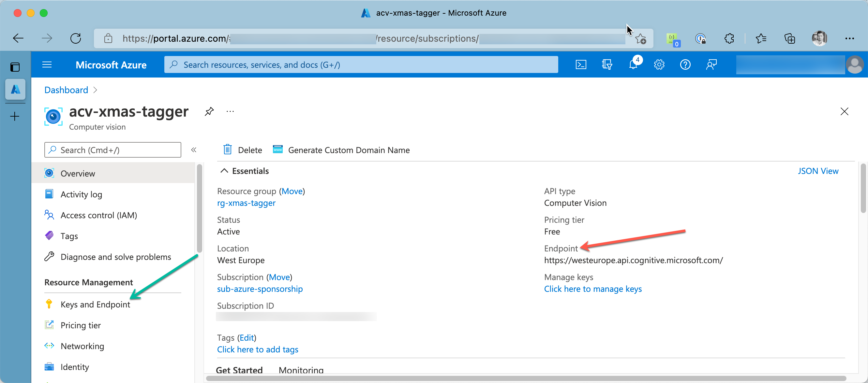Image resolution: width=868 pixels, height=383 pixels.
Task: Pin acv-xmas-tagger to dashboard
Action: (209, 111)
